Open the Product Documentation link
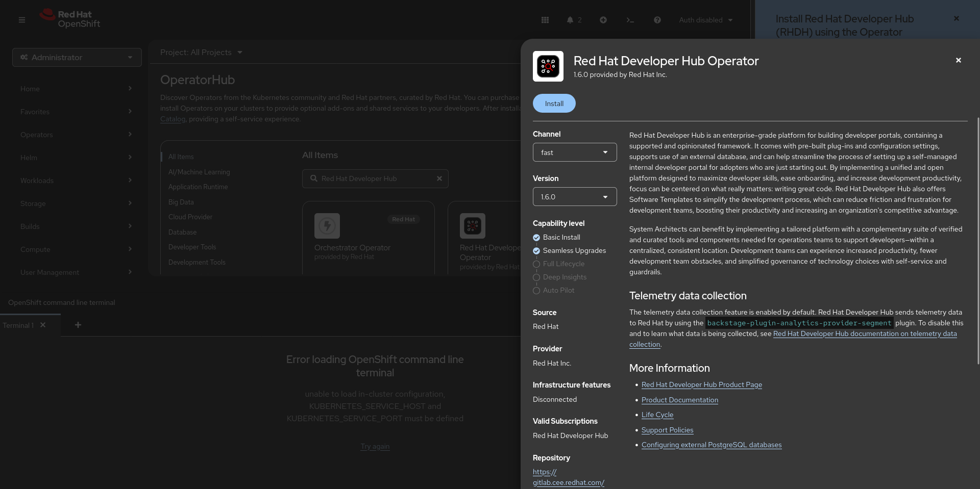 pos(680,400)
